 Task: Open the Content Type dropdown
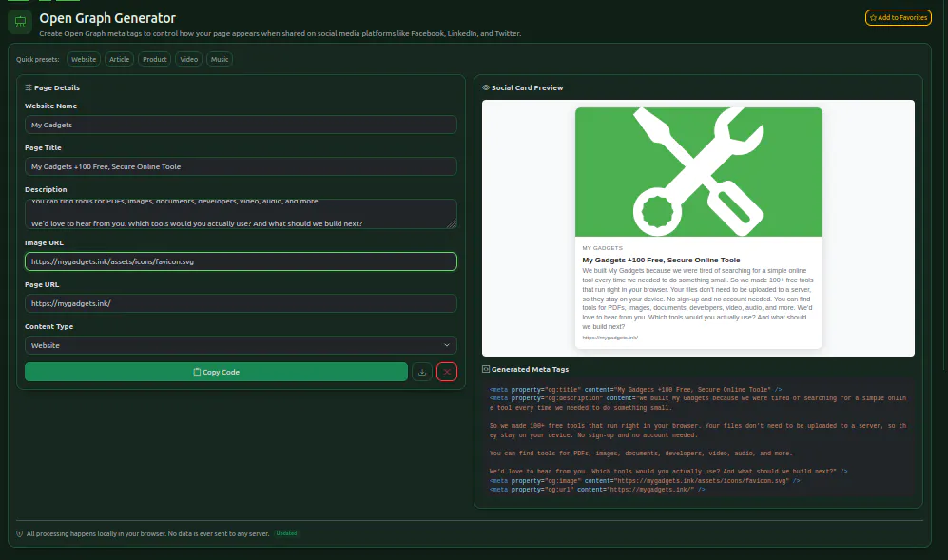click(241, 345)
